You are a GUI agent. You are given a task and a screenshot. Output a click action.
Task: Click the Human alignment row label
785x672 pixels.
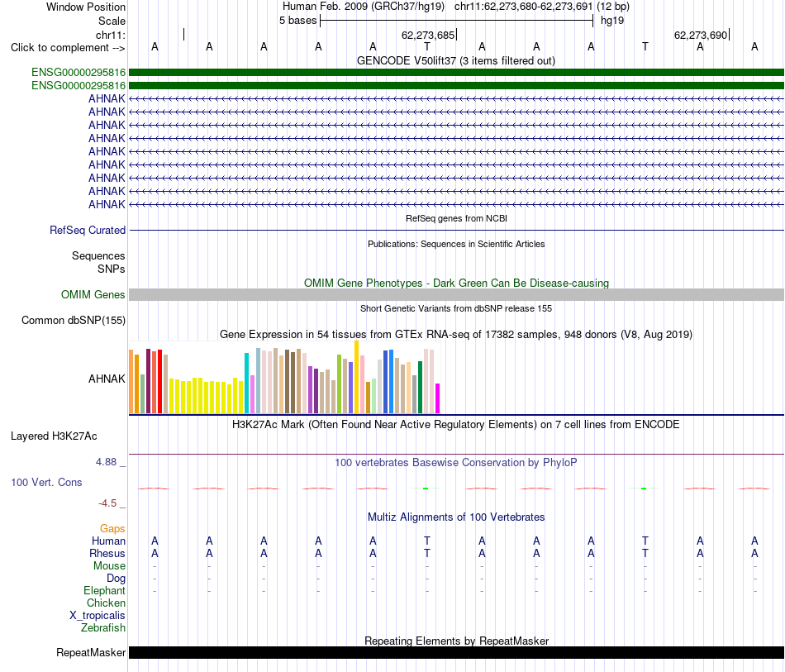point(108,541)
